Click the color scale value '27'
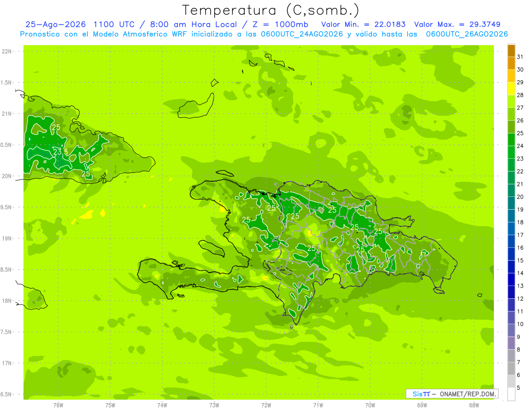 coord(520,108)
